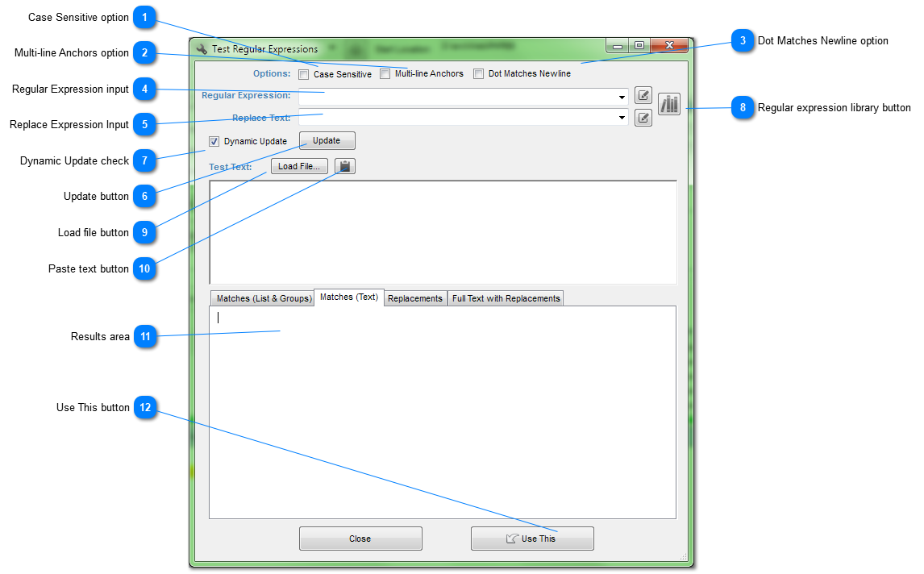Open the Replace Text editor icon

point(643,118)
